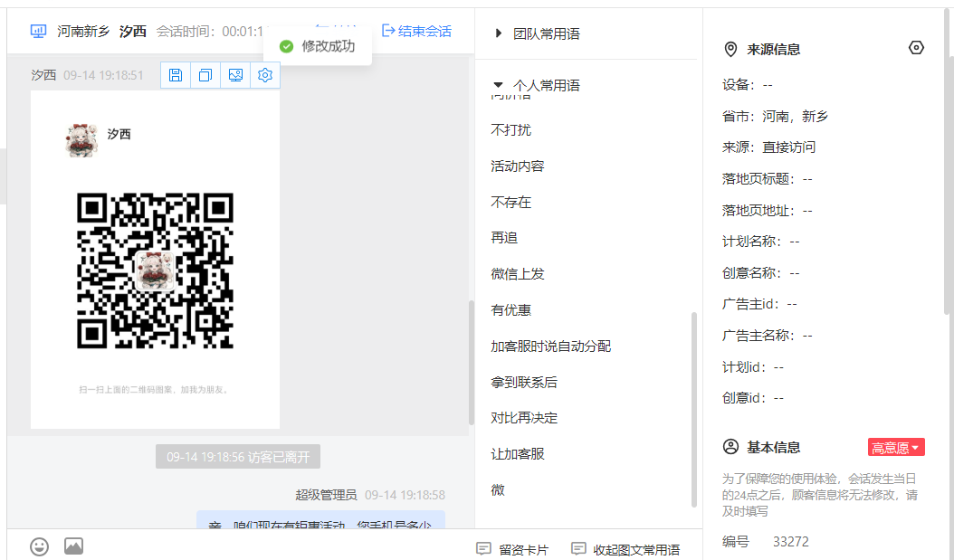Viewport: 954px width, 560px height.
Task: Select the 活动内容 phrase
Action: (x=518, y=166)
